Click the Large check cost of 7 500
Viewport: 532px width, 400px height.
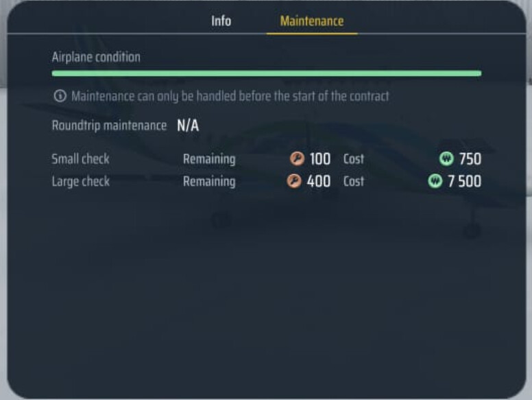click(x=464, y=182)
